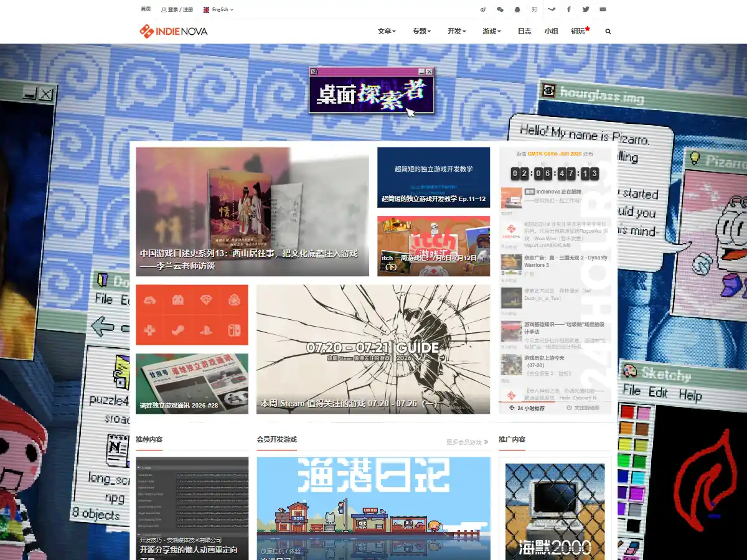Click the search magnifier icon

(608, 31)
